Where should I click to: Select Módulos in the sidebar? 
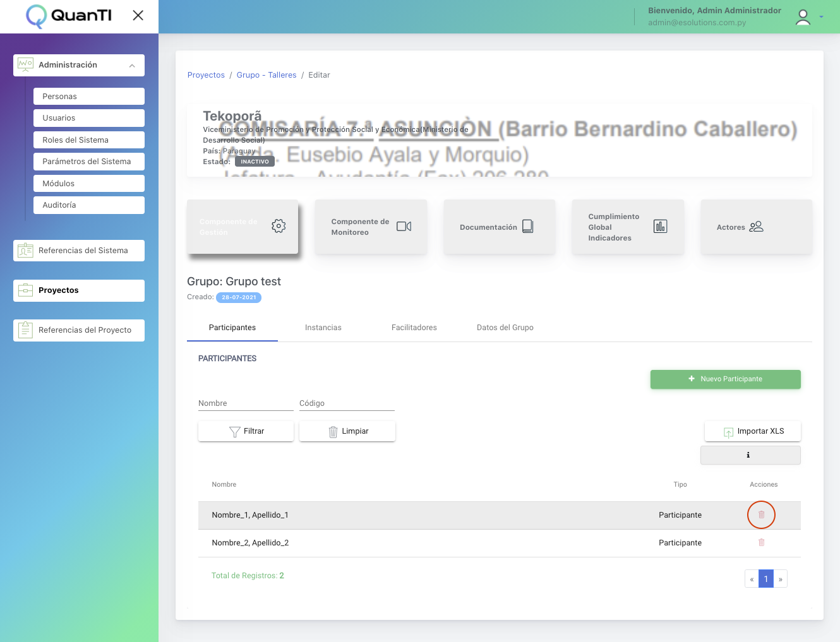89,184
